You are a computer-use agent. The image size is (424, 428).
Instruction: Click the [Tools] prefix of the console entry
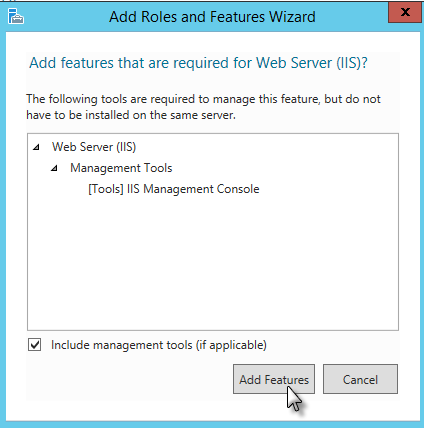click(x=106, y=189)
